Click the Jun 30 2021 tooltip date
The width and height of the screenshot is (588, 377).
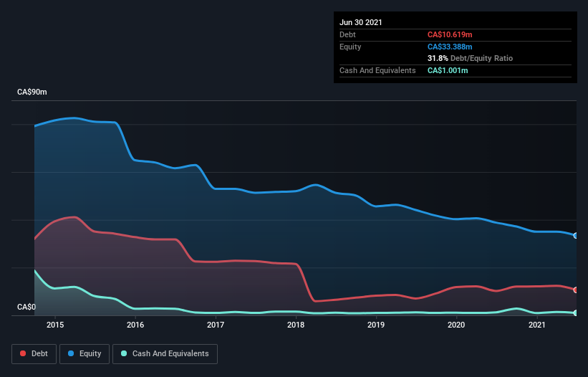(x=361, y=22)
